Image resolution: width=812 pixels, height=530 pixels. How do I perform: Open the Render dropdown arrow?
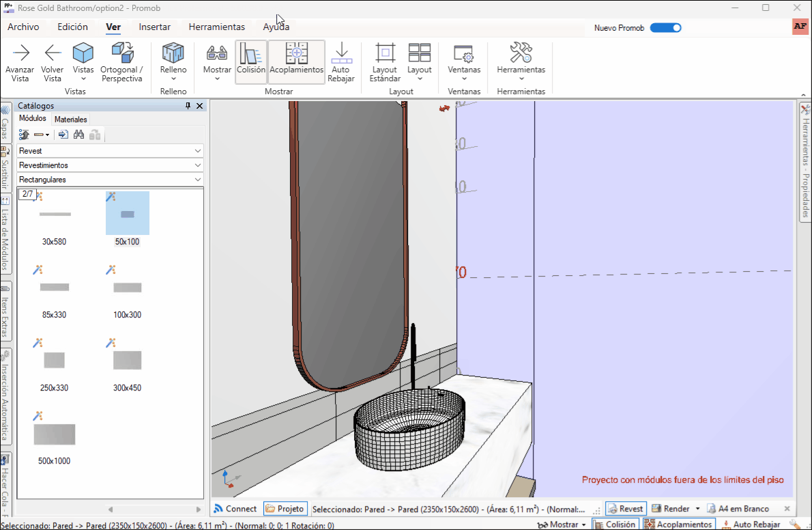[697, 509]
